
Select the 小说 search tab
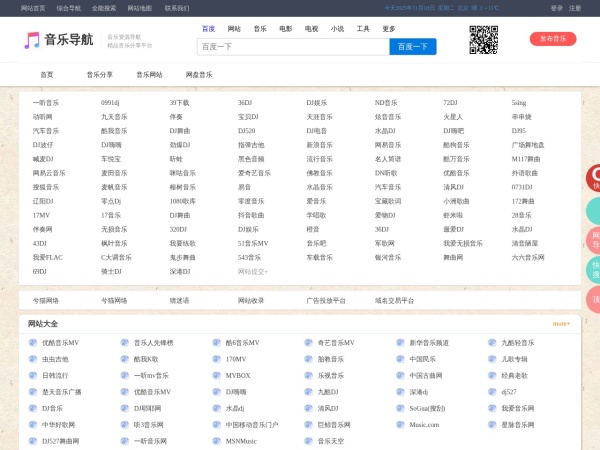pos(337,29)
